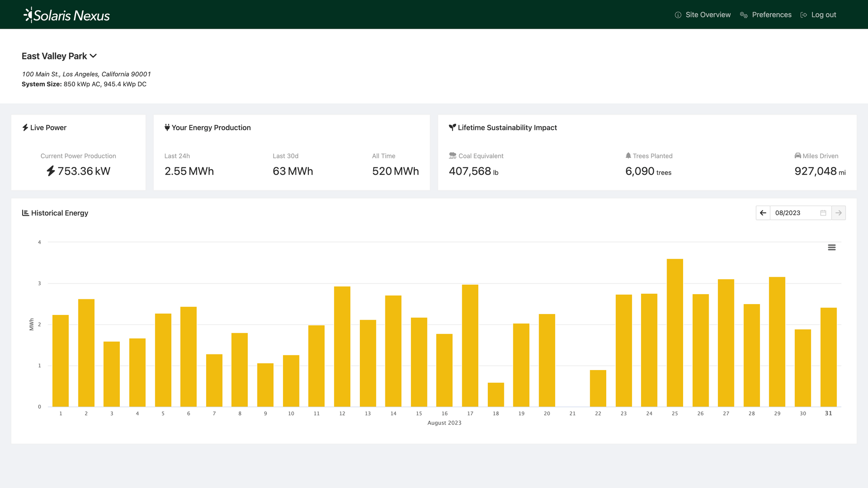The width and height of the screenshot is (868, 488).
Task: Collapse the site dropdown chevron
Action: (93, 56)
